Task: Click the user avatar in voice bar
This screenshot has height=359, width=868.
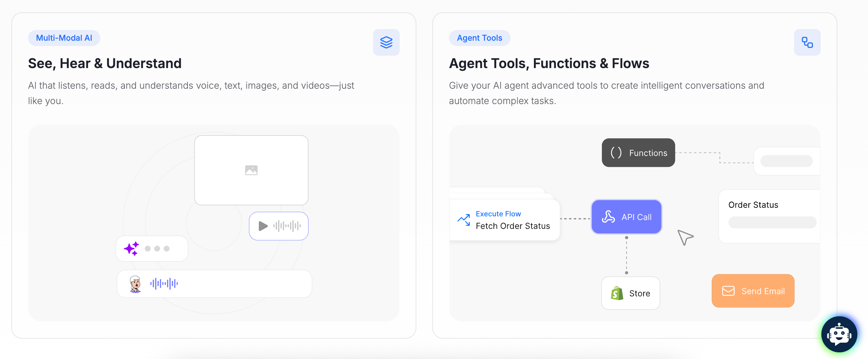Action: [136, 284]
